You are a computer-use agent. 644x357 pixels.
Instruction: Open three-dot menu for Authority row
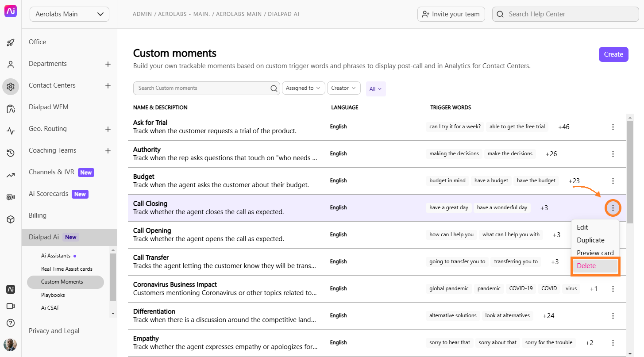(x=613, y=154)
